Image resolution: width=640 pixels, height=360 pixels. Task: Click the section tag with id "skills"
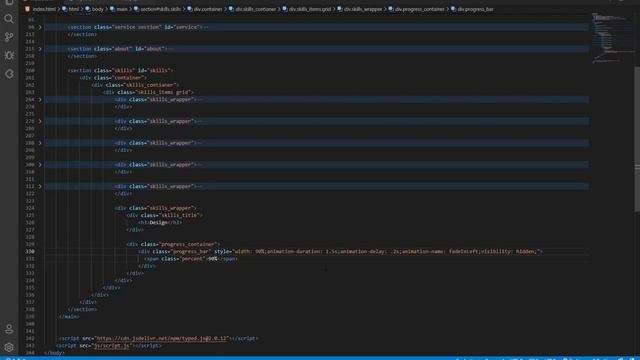[x=120, y=70]
